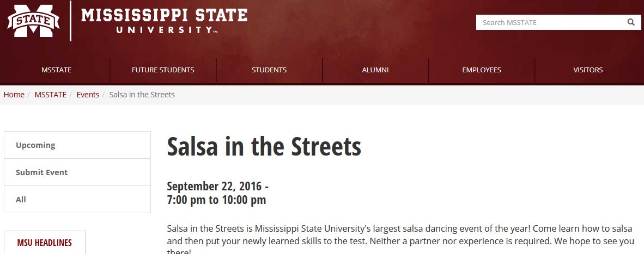Focus the Search MSSTATE input field

(550, 22)
